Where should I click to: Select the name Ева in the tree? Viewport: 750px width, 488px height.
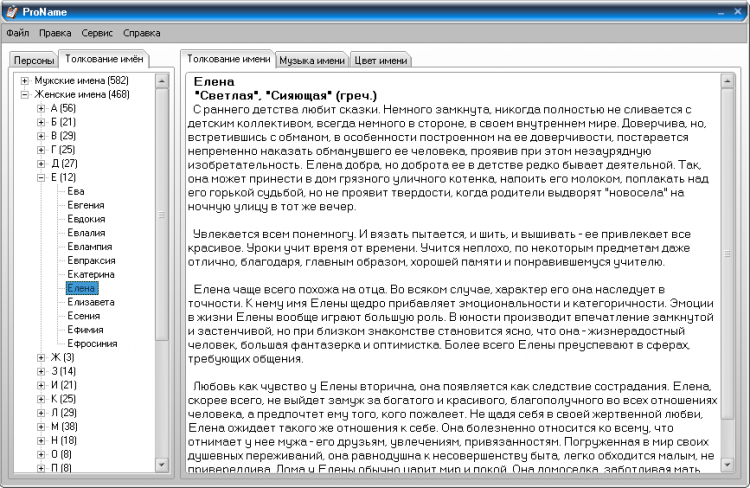[x=76, y=191]
